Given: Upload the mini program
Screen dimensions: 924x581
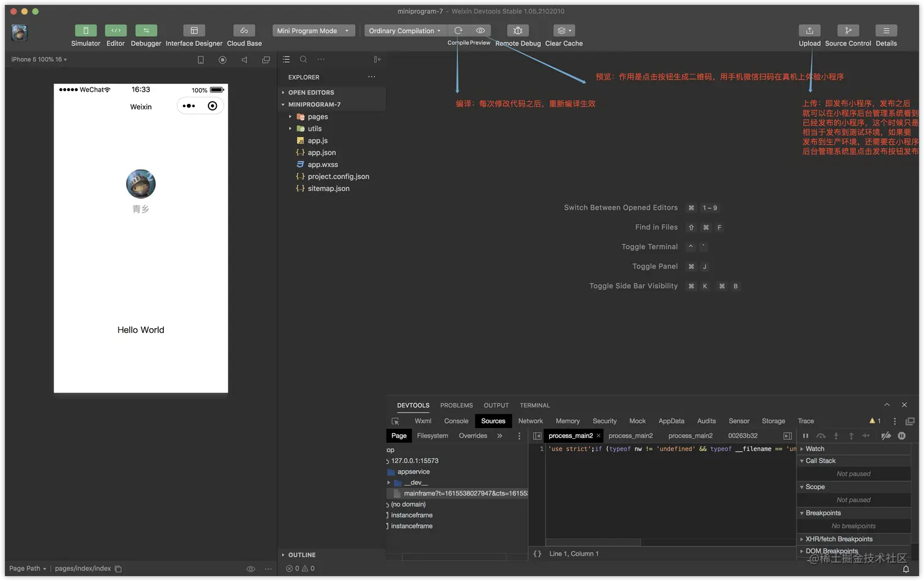Looking at the screenshot, I should click(810, 31).
